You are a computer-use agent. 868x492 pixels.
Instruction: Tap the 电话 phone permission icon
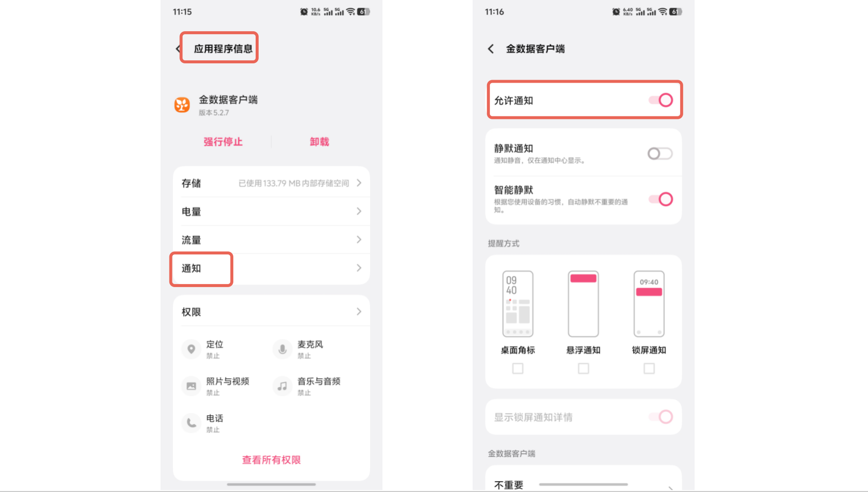point(191,423)
